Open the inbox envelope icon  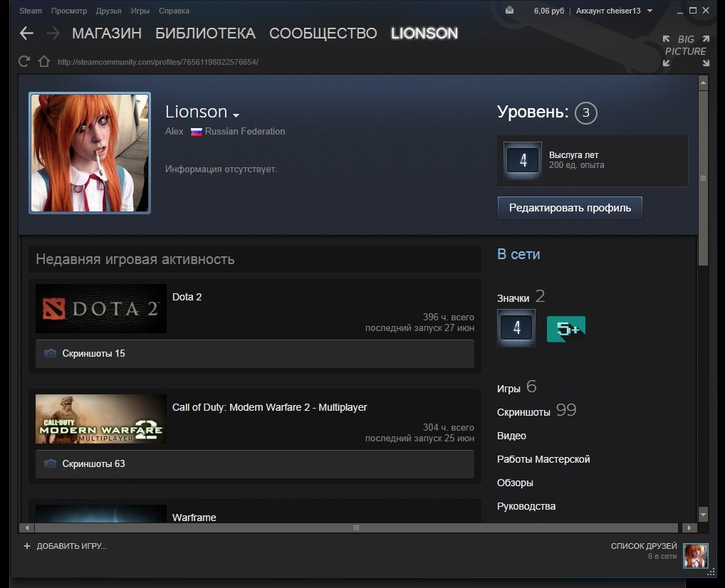click(x=509, y=10)
